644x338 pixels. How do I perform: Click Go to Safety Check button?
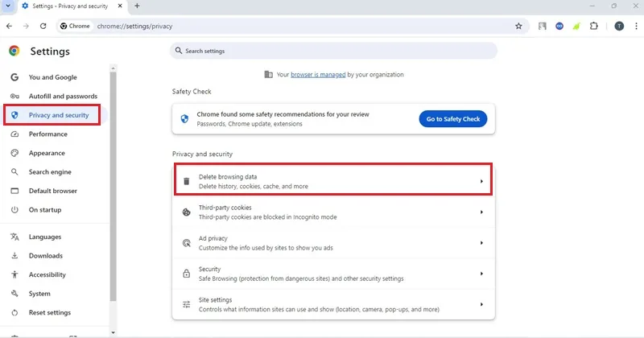tap(452, 118)
